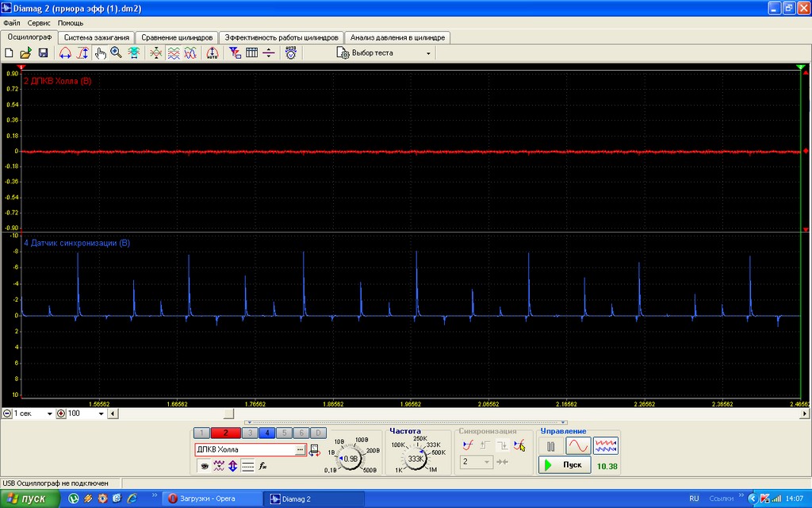Toggle overlapped channels view icon
The image size is (812, 508).
(190, 53)
